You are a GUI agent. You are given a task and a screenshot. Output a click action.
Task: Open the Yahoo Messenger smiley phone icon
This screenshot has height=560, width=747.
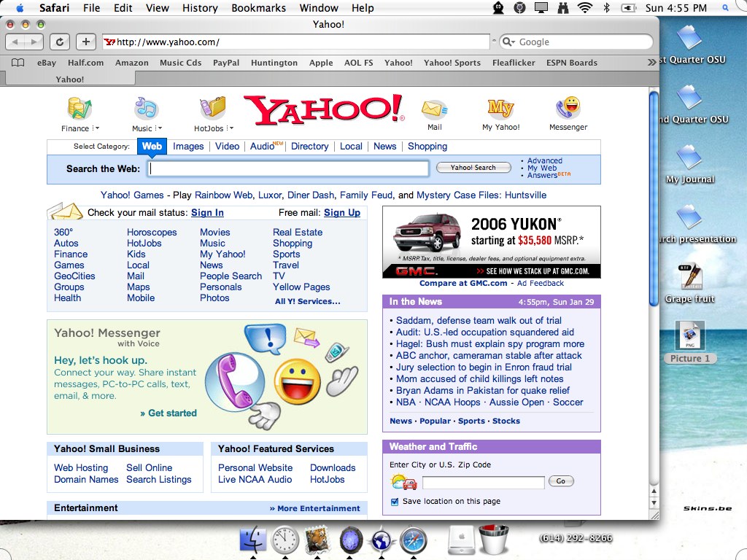(x=568, y=108)
